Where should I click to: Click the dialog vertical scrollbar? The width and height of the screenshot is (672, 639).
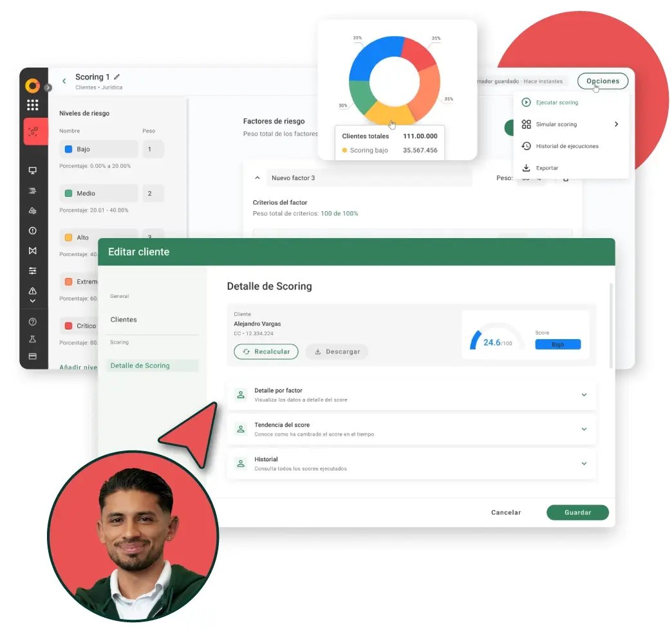611,326
